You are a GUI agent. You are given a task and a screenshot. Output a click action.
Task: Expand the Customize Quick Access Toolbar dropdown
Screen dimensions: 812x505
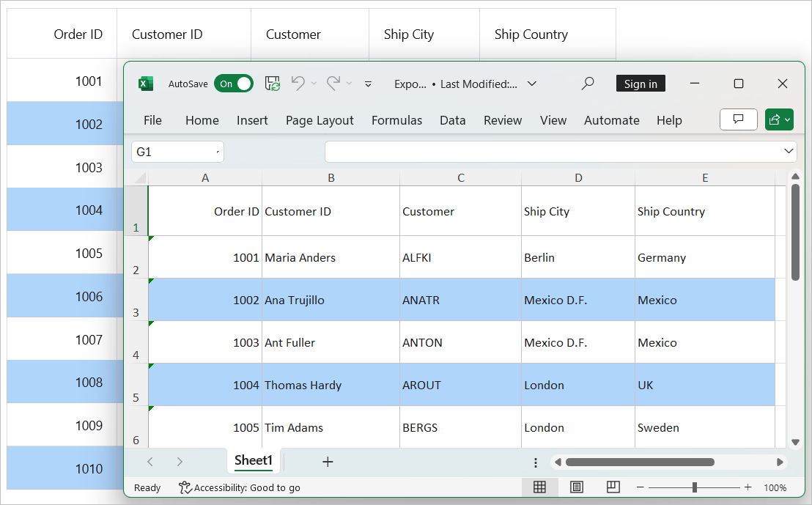pos(369,84)
